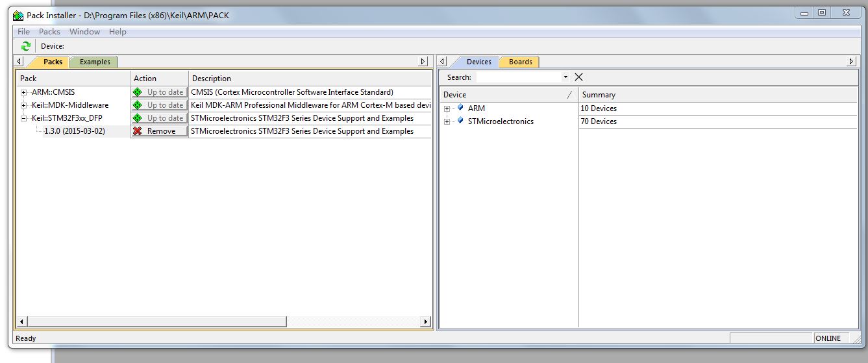Expand the Keil::MDK-Middleware pack node

[x=24, y=105]
